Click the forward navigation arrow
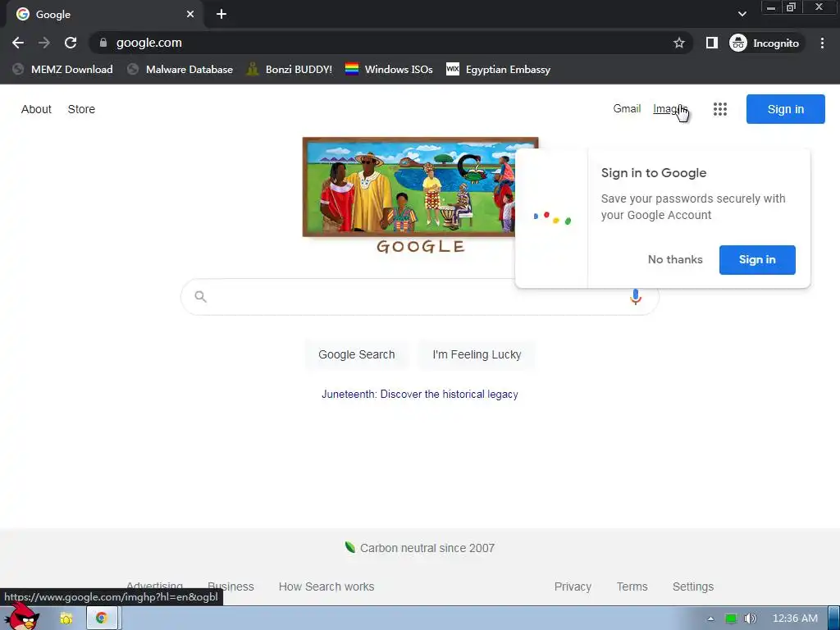The width and height of the screenshot is (840, 630). point(44,43)
